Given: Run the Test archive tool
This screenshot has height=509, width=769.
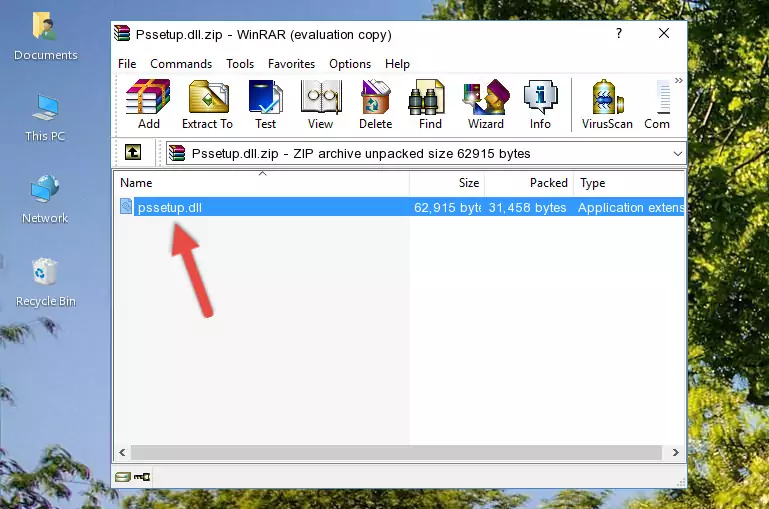Looking at the screenshot, I should click(x=265, y=104).
